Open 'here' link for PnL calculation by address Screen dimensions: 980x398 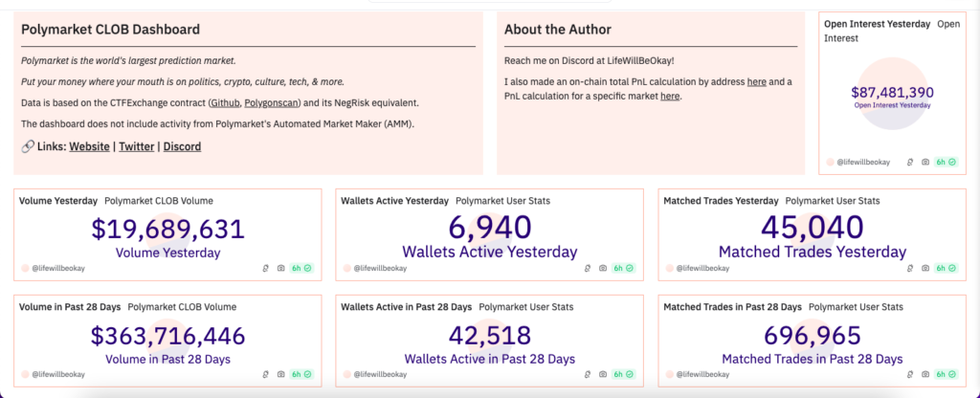pos(756,82)
